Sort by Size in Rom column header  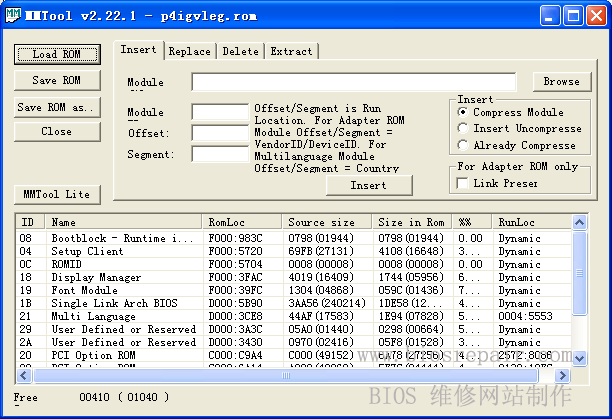(x=412, y=222)
